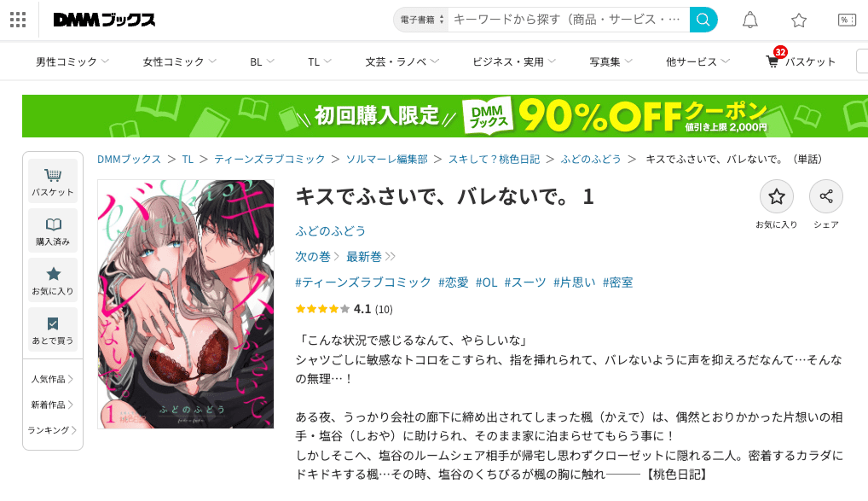This screenshot has width=868, height=501.
Task: Go to 次の巻 next volume link
Action: pyautogui.click(x=316, y=257)
